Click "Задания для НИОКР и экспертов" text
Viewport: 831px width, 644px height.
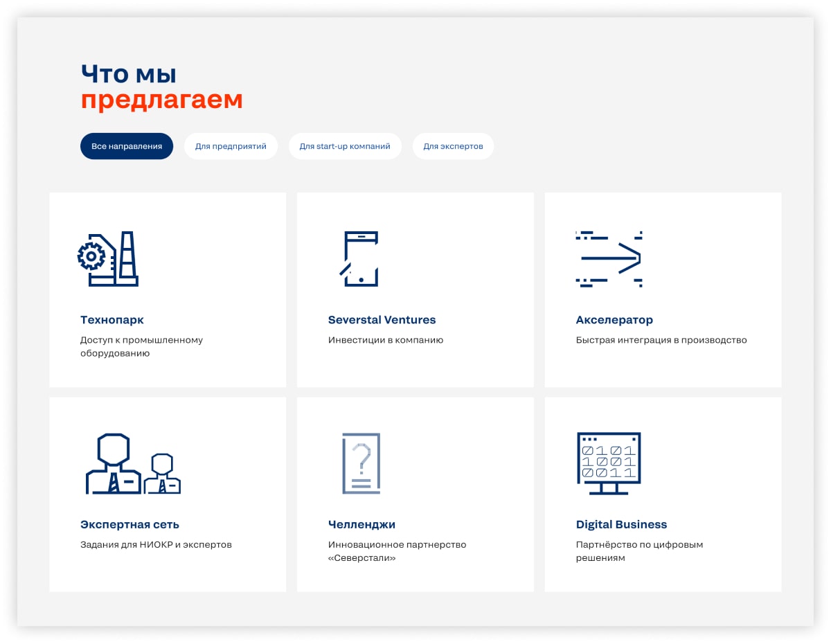tap(156, 545)
